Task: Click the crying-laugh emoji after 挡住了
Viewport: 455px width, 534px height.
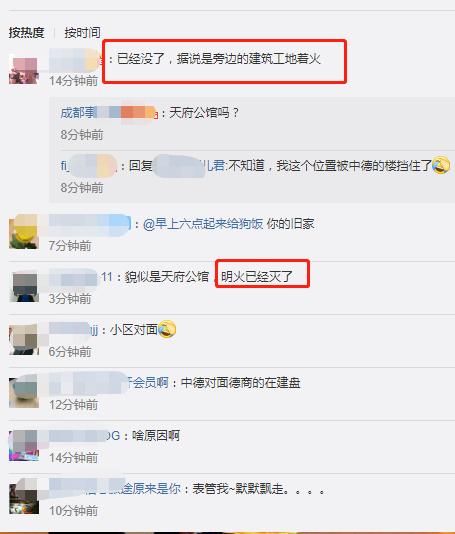Action: tap(440, 166)
